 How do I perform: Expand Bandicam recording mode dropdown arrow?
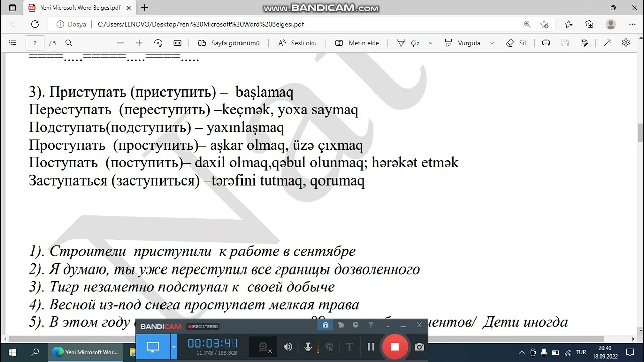(174, 346)
